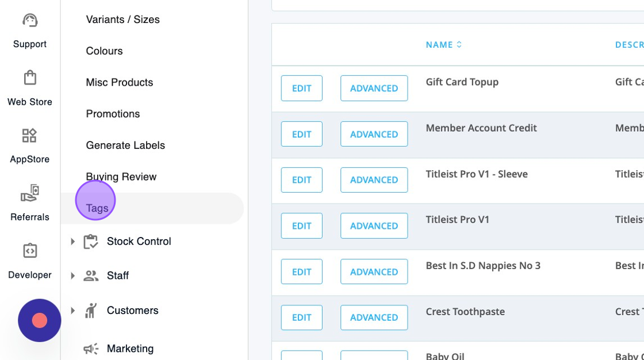Open the Referrals hand icon
This screenshot has height=360, width=644.
[30, 193]
